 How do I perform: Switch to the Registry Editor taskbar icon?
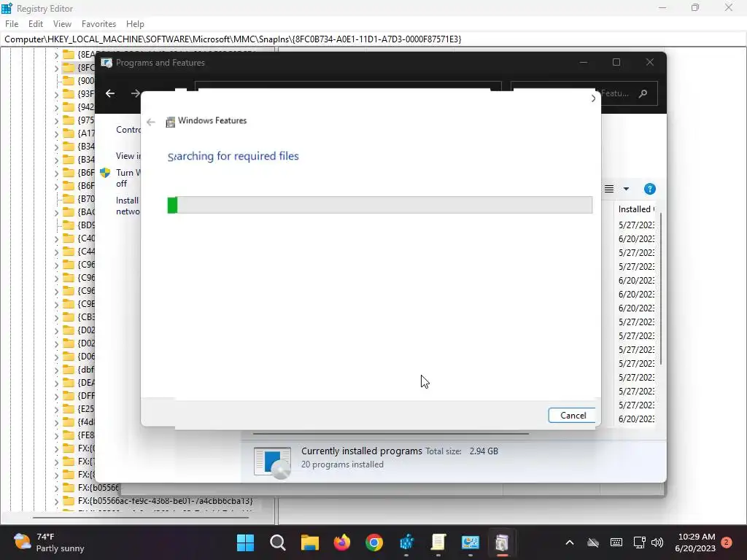[x=406, y=542]
